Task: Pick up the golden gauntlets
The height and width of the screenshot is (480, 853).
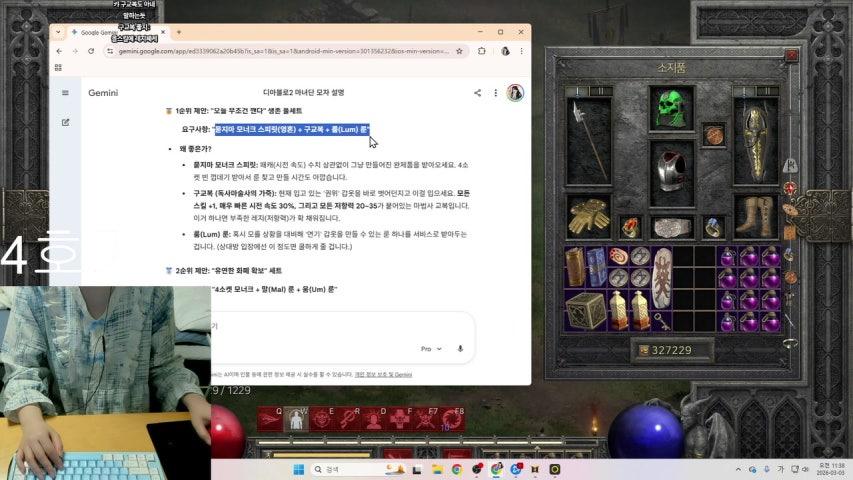Action: point(589,217)
